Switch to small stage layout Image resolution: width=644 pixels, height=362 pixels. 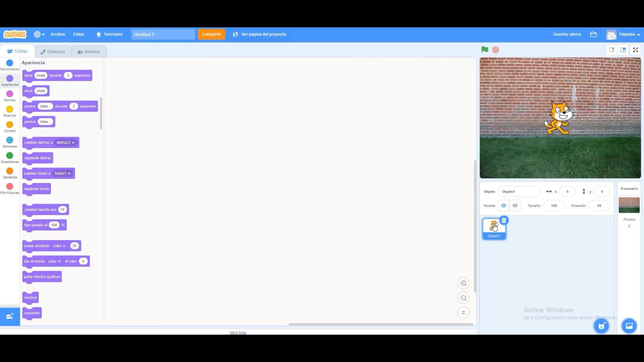point(612,50)
